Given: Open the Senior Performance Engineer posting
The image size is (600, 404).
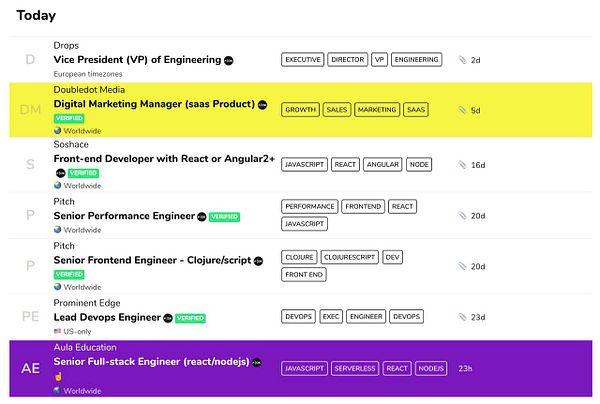Looking at the screenshot, I should [x=123, y=216].
